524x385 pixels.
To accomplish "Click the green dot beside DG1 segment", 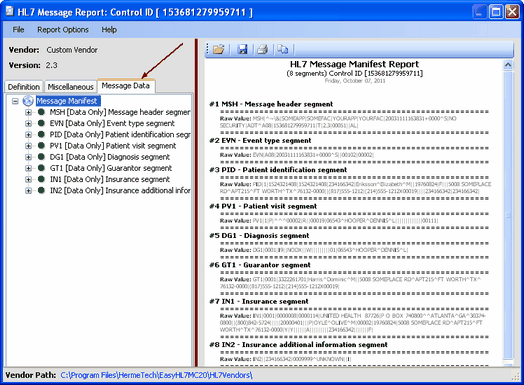I will pos(41,156).
